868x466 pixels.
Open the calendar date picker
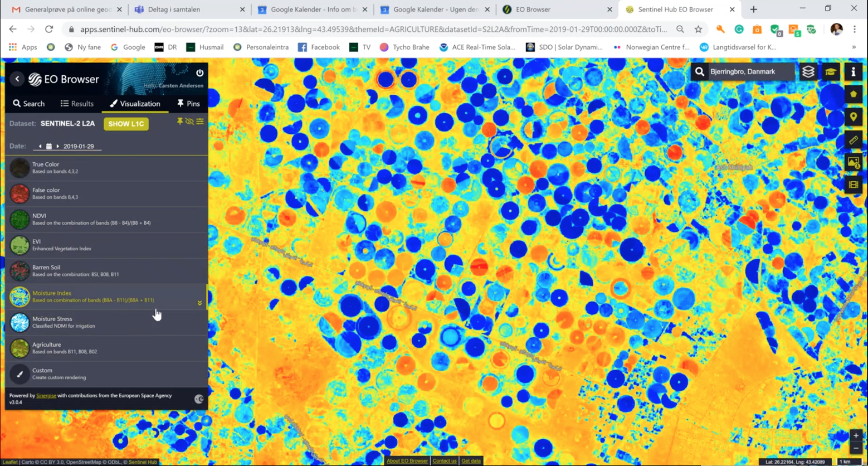coord(48,147)
